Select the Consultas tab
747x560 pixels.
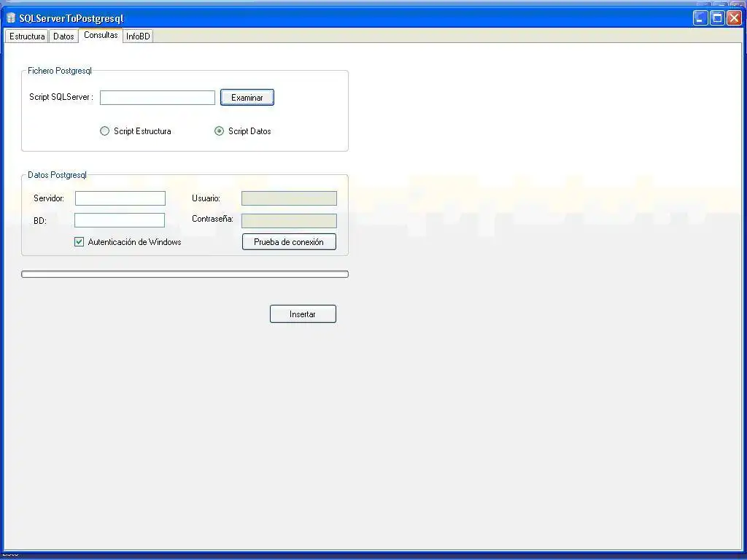[101, 35]
